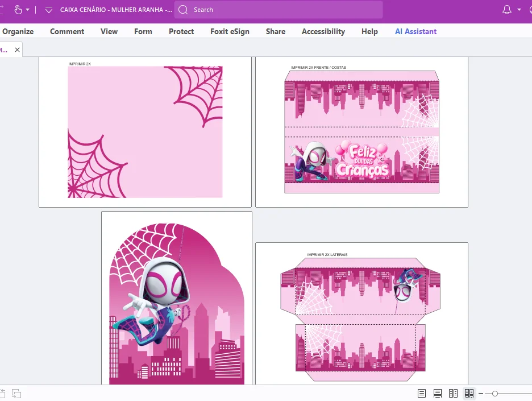
Task: Focus the Search input field
Action: point(279,10)
